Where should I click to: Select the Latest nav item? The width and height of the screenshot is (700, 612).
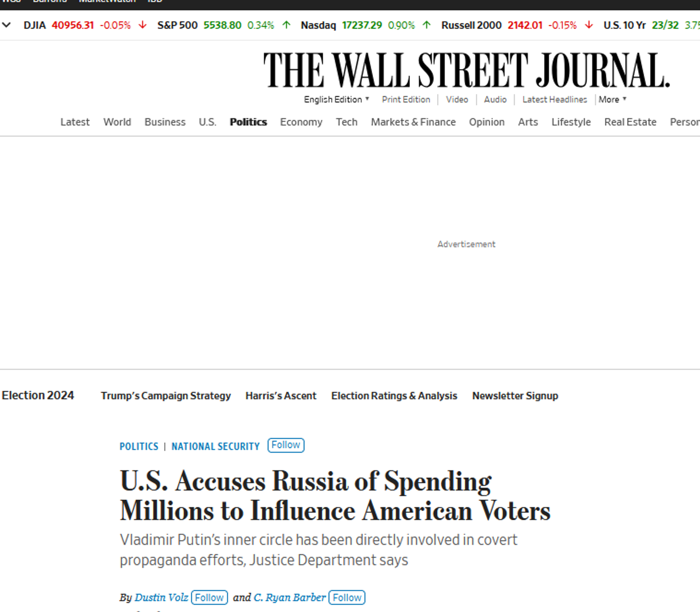[x=75, y=122]
